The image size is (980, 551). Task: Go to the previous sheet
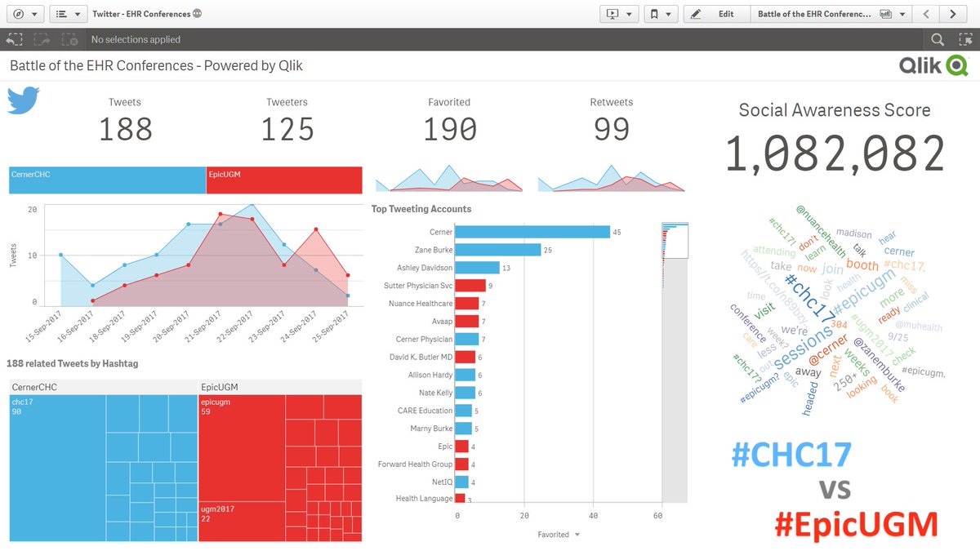click(x=925, y=14)
